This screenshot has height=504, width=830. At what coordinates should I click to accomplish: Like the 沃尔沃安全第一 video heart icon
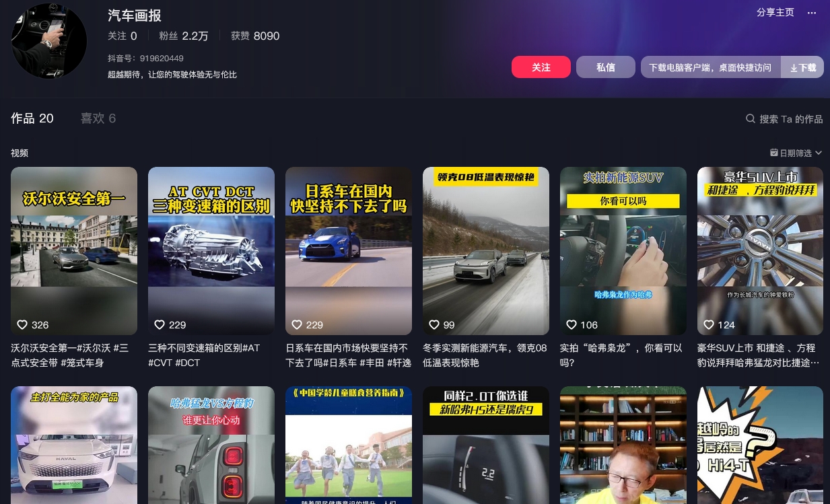point(22,325)
